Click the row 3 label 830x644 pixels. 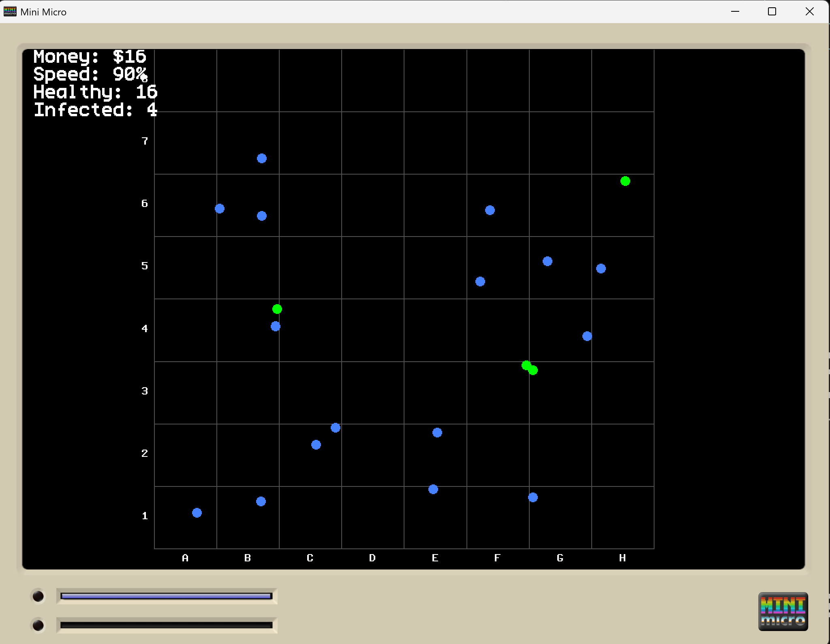click(x=145, y=391)
